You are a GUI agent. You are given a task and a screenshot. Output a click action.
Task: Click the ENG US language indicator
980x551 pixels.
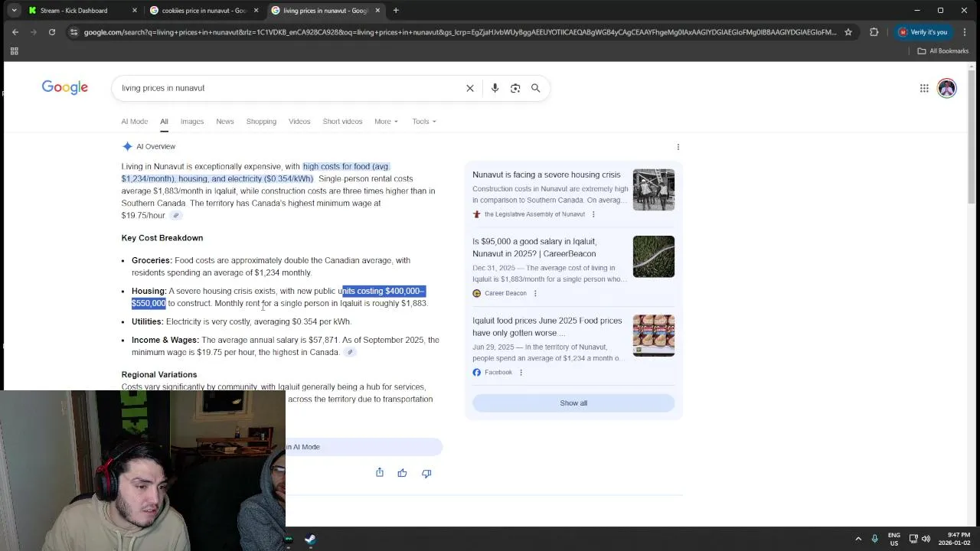[x=894, y=539]
